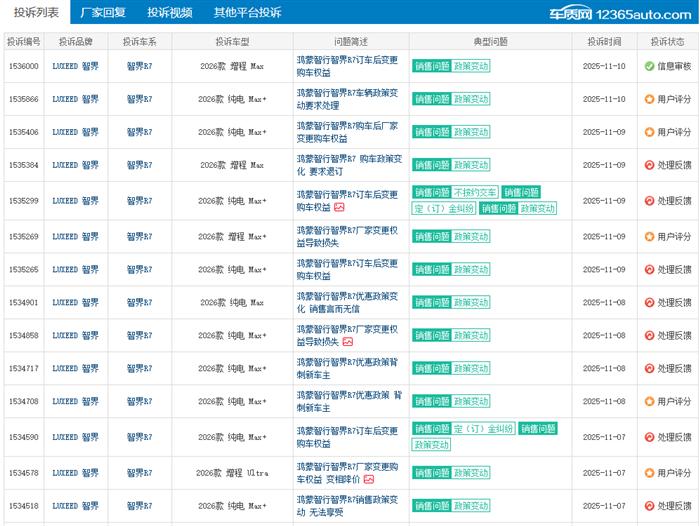Click green checkmark icon beside 信息审核
This screenshot has height=526, width=700.
coord(649,66)
